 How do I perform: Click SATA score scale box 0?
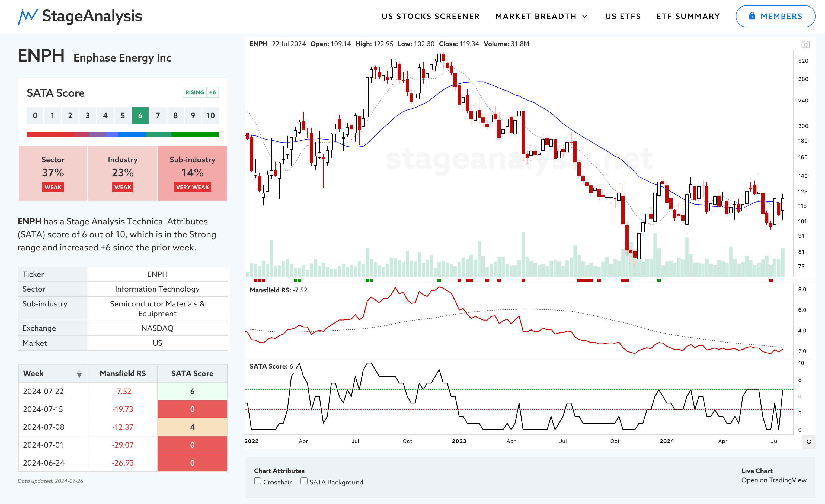35,115
